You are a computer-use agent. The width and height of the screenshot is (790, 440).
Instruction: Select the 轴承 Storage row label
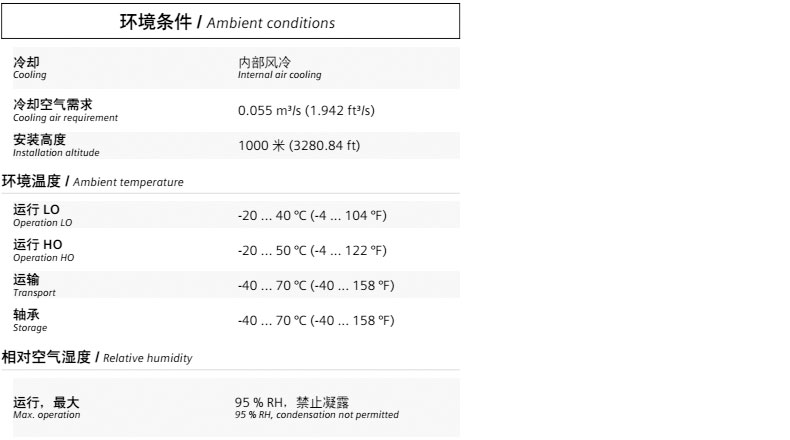pos(29,320)
